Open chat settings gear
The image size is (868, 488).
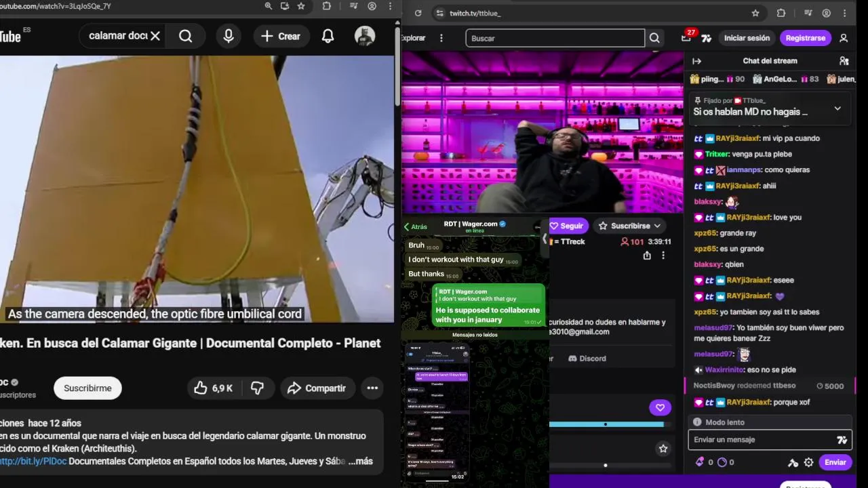coord(808,462)
